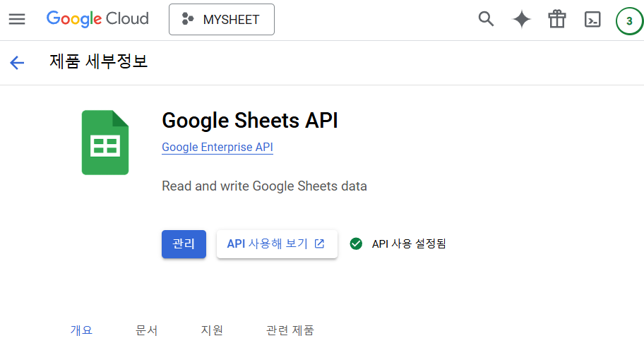Click the Google Sheets API heading
Image resolution: width=644 pixels, height=343 pixels.
click(x=250, y=121)
